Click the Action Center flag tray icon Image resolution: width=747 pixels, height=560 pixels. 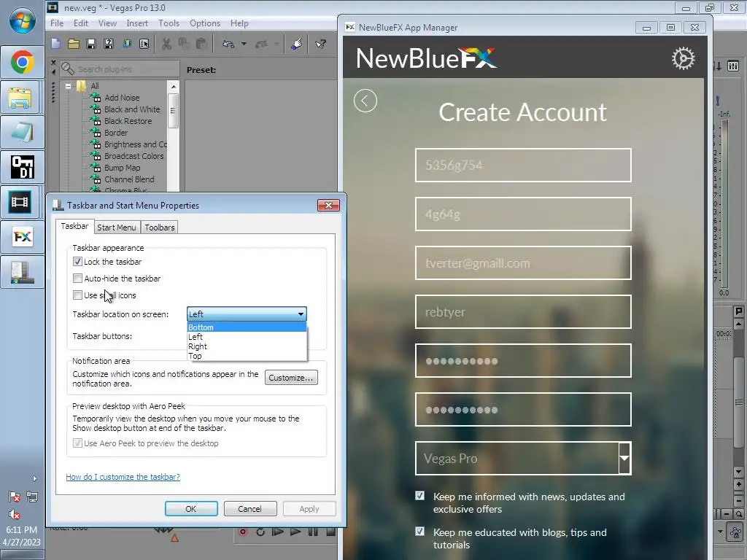(x=15, y=497)
